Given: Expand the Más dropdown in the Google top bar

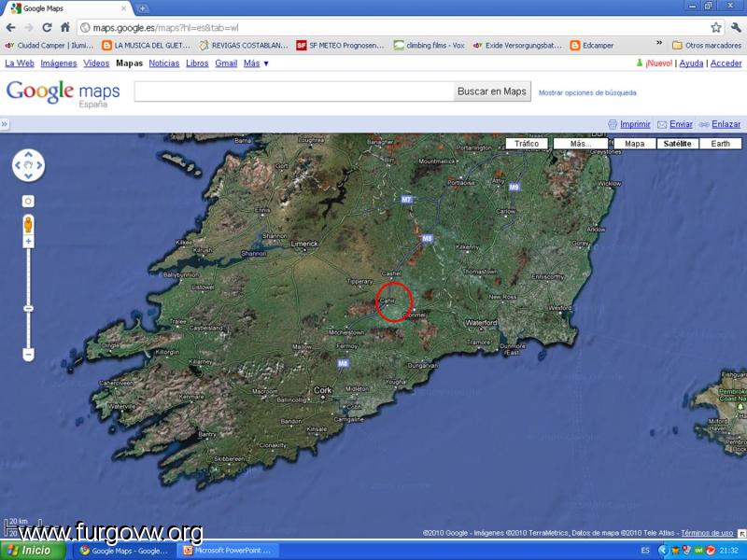Looking at the screenshot, I should pyautogui.click(x=256, y=63).
